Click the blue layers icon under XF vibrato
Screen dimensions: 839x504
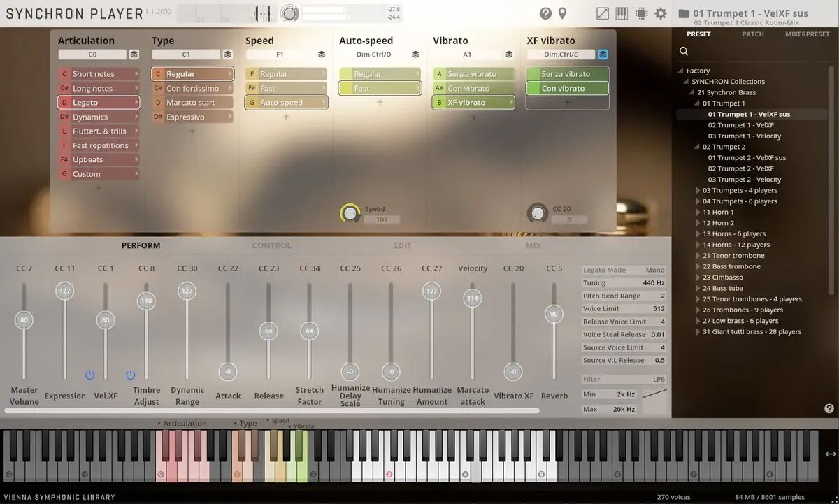pyautogui.click(x=603, y=55)
